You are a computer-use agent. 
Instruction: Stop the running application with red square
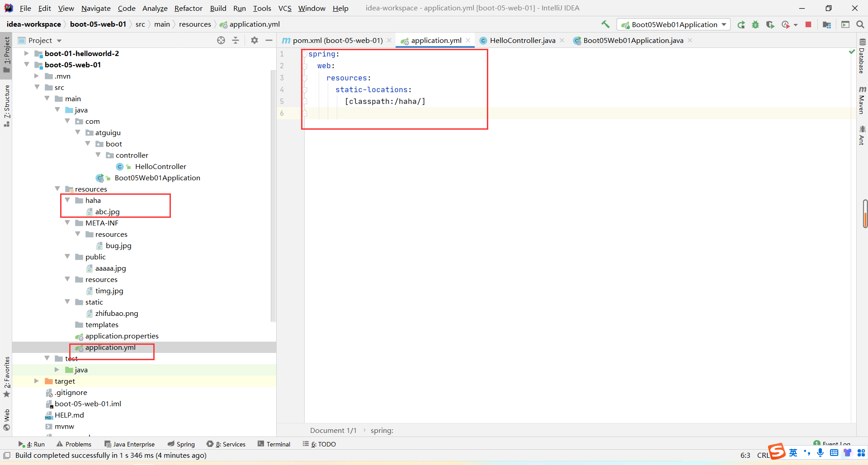click(808, 25)
